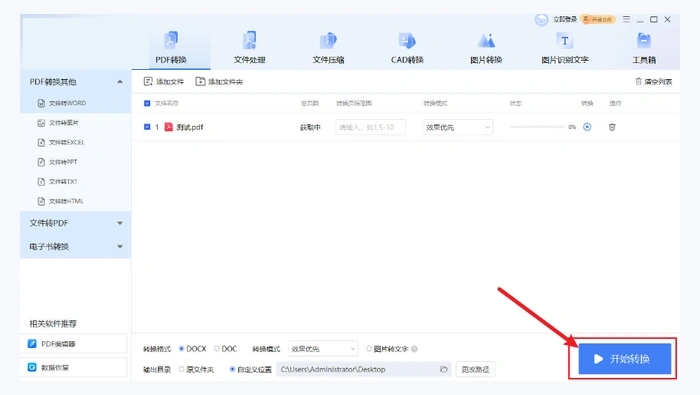Click the page range input for 测试.pdf

tap(371, 127)
